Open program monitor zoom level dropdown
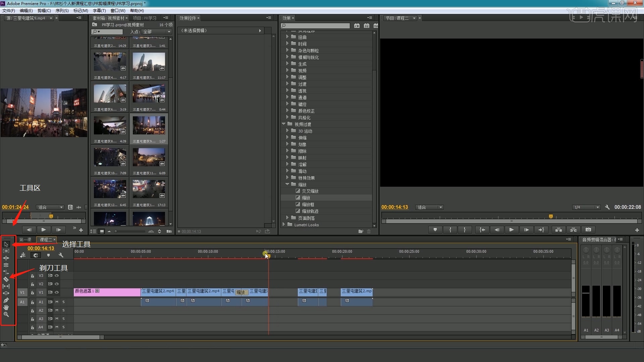Screen dimensions: 644x362 [429, 207]
